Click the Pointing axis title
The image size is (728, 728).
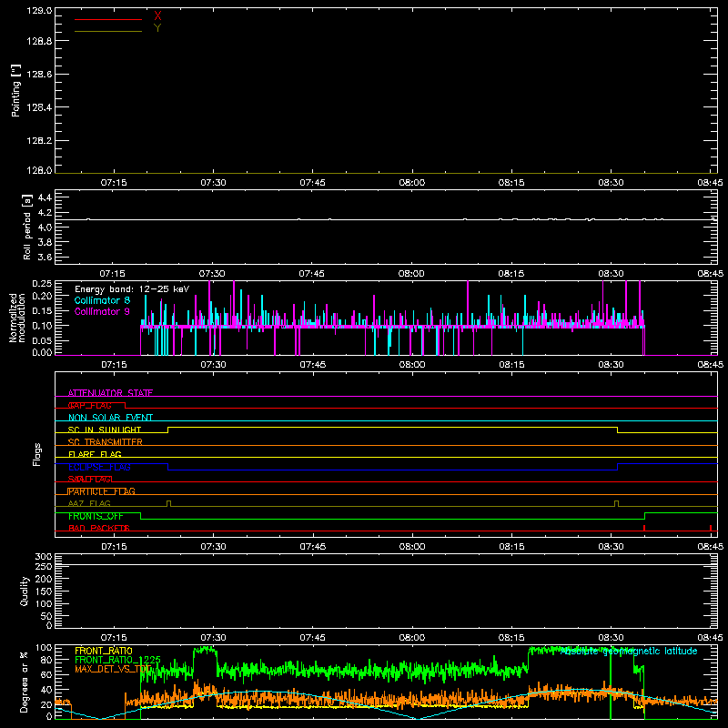15,91
